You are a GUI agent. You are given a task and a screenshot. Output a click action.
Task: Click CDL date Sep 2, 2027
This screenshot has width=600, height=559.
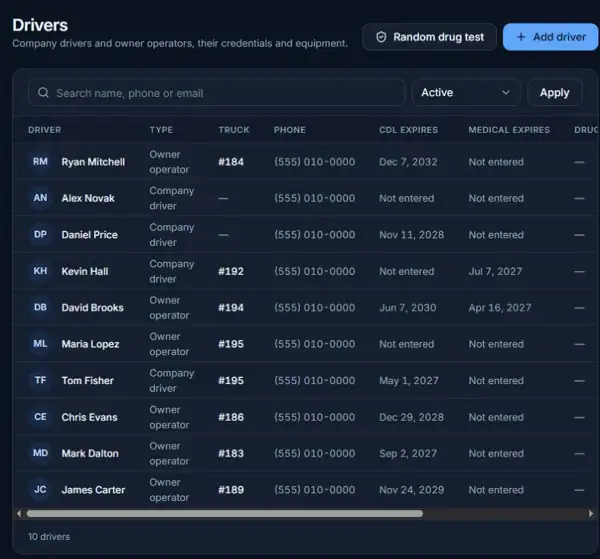[408, 453]
